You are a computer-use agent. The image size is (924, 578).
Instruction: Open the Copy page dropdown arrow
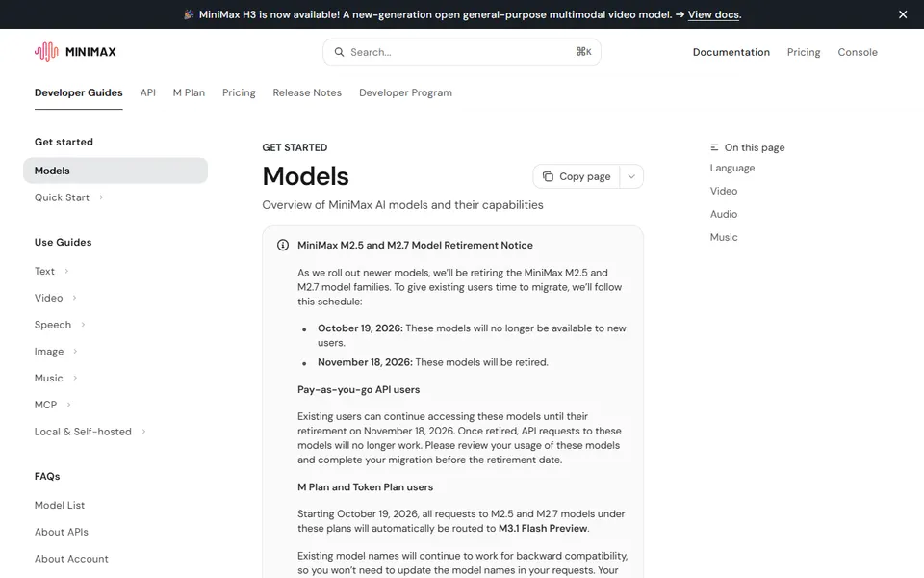(631, 176)
